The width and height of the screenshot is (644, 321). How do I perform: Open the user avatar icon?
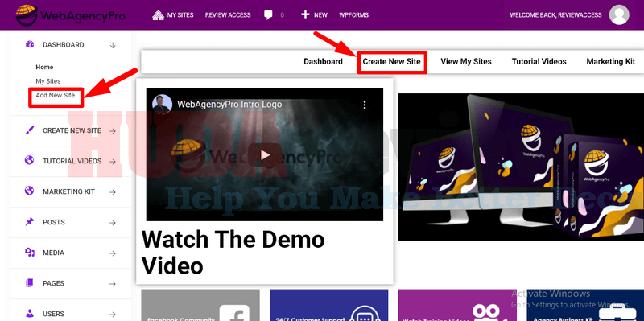(619, 14)
